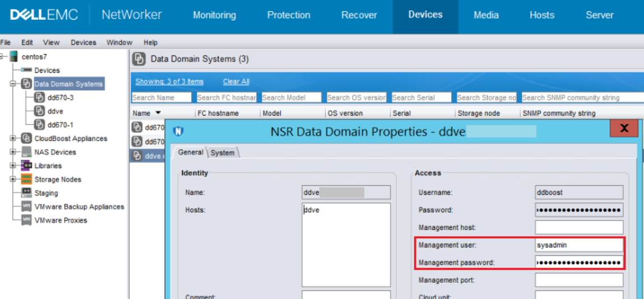
Task: Click the Search Storage node filter field
Action: [x=487, y=98]
